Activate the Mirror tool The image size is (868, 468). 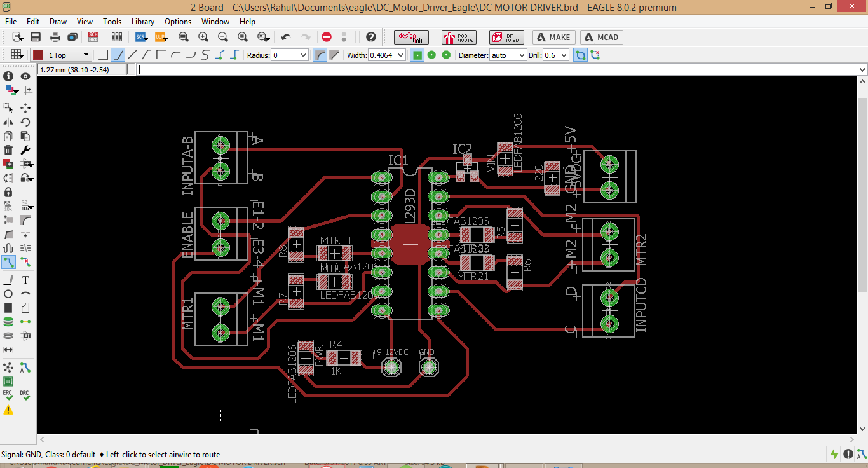pyautogui.click(x=8, y=121)
